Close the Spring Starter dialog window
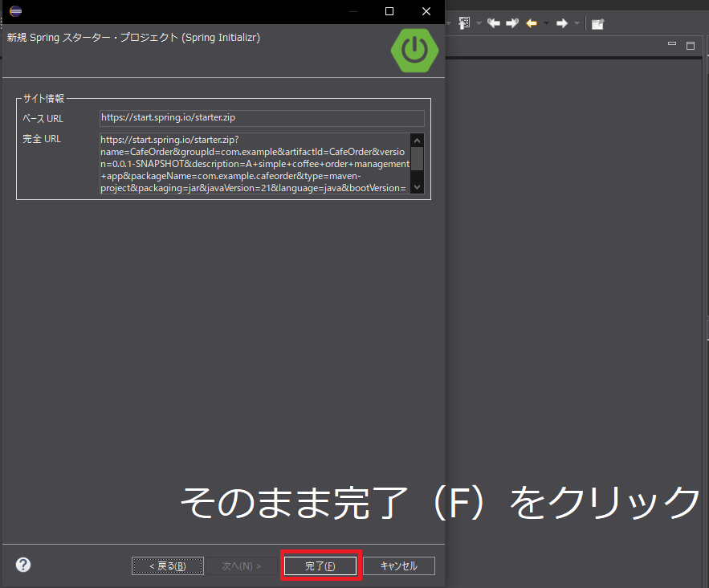The width and height of the screenshot is (709, 588). coord(426,11)
